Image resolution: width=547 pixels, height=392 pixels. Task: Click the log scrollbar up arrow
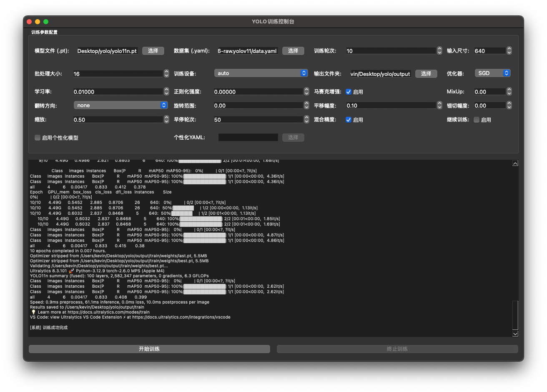[x=515, y=163]
